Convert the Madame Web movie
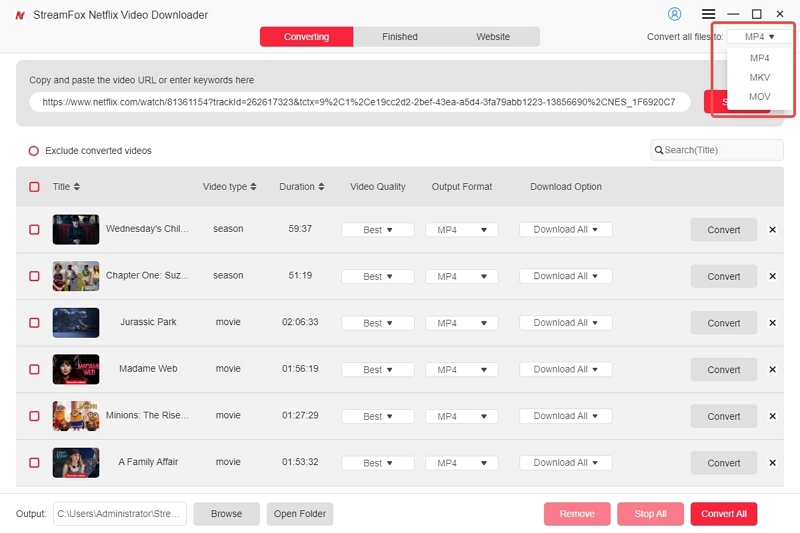Image resolution: width=800 pixels, height=533 pixels. [723, 369]
